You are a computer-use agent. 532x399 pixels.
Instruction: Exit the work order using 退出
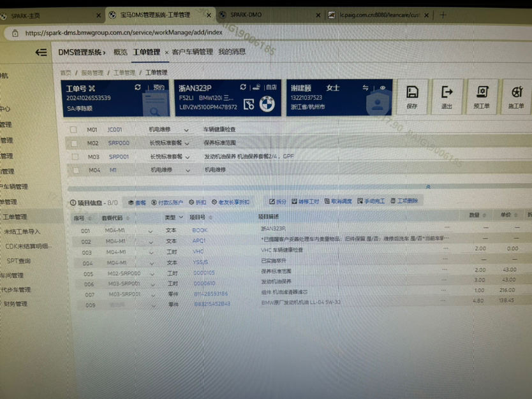pyautogui.click(x=447, y=98)
